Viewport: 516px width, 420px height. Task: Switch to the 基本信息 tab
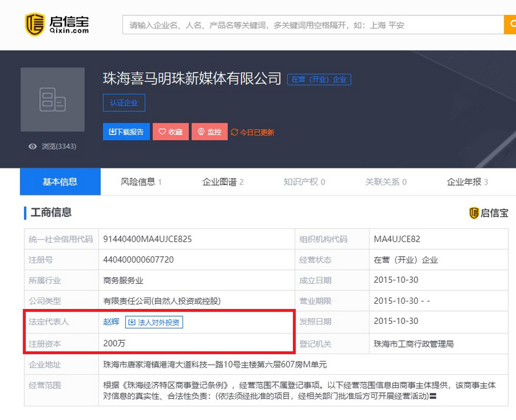click(x=60, y=182)
